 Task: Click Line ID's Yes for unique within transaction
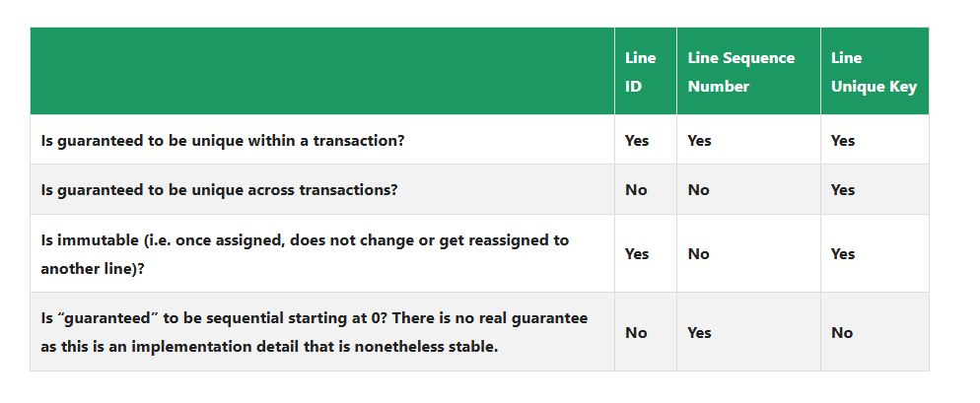(637, 140)
